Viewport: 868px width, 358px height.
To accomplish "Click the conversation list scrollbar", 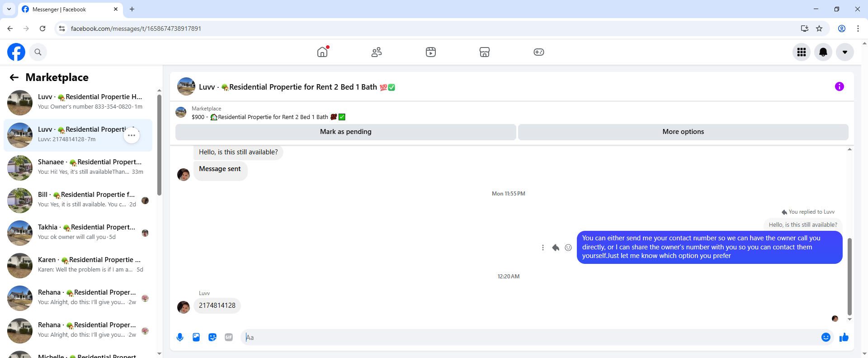I will tap(159, 145).
